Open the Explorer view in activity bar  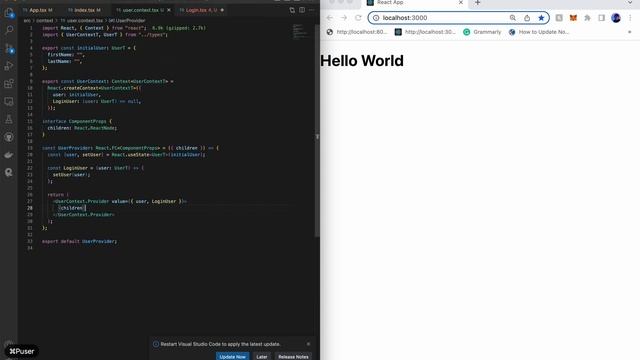tap(9, 13)
